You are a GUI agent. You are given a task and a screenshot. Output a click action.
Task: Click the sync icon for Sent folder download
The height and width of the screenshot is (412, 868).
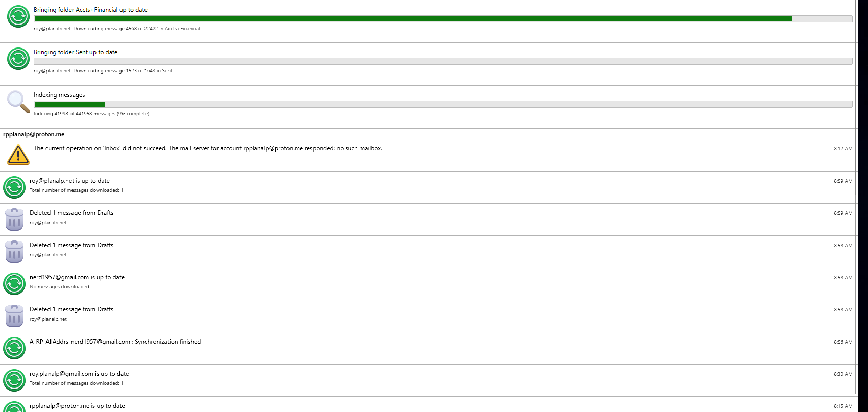click(x=18, y=59)
